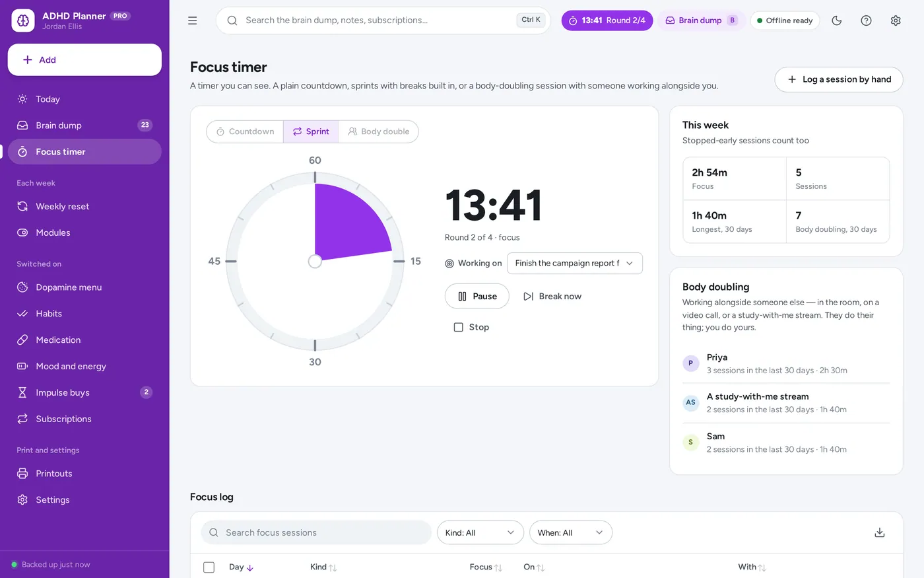Click Offline ready status chip

(x=785, y=20)
